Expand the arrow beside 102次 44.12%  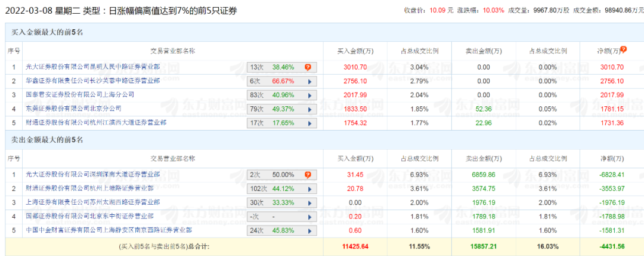click(x=310, y=189)
